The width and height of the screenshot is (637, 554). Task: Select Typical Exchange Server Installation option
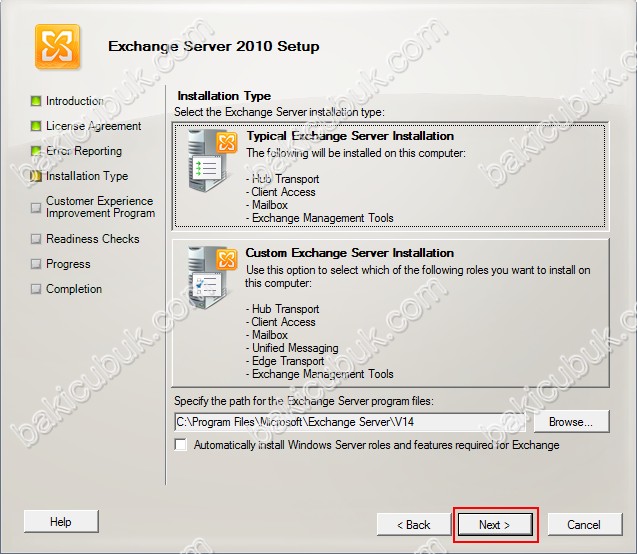click(x=390, y=176)
